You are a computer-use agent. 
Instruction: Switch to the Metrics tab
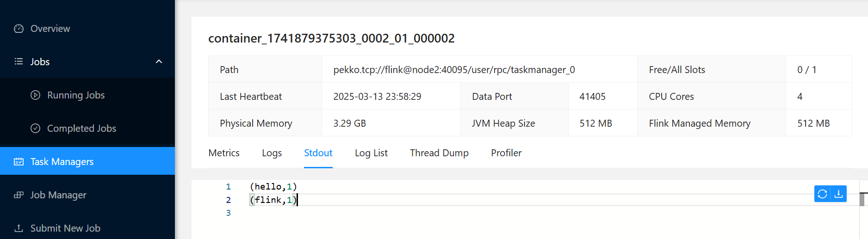pyautogui.click(x=224, y=153)
